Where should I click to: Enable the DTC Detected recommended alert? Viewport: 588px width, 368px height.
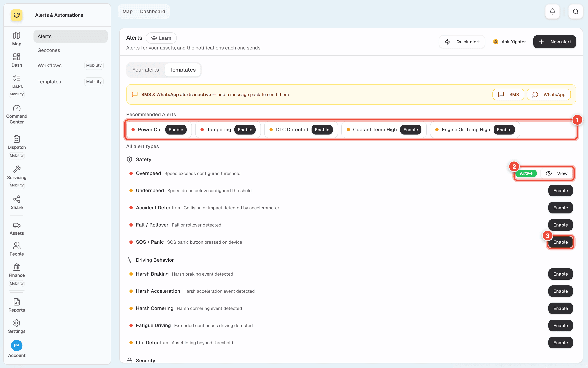(x=322, y=130)
